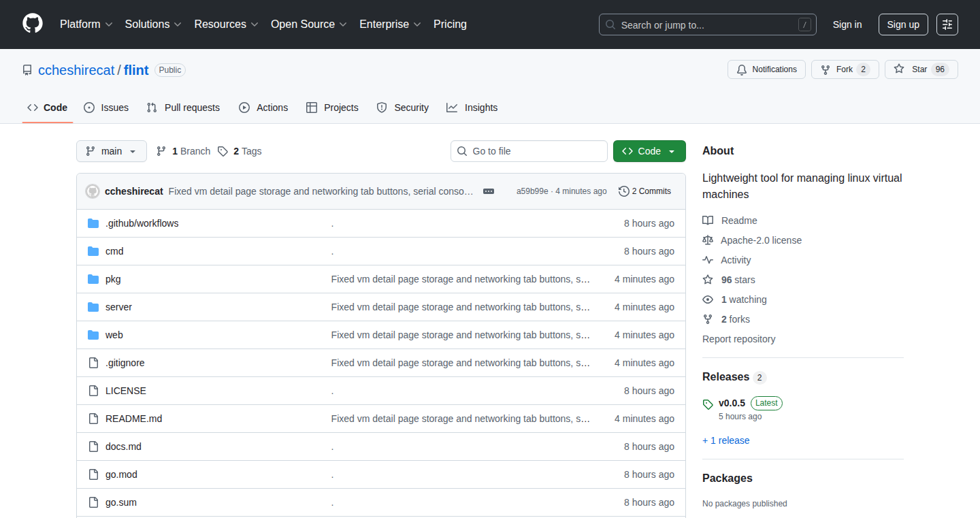Expand commit message ellipsis button

(x=489, y=191)
